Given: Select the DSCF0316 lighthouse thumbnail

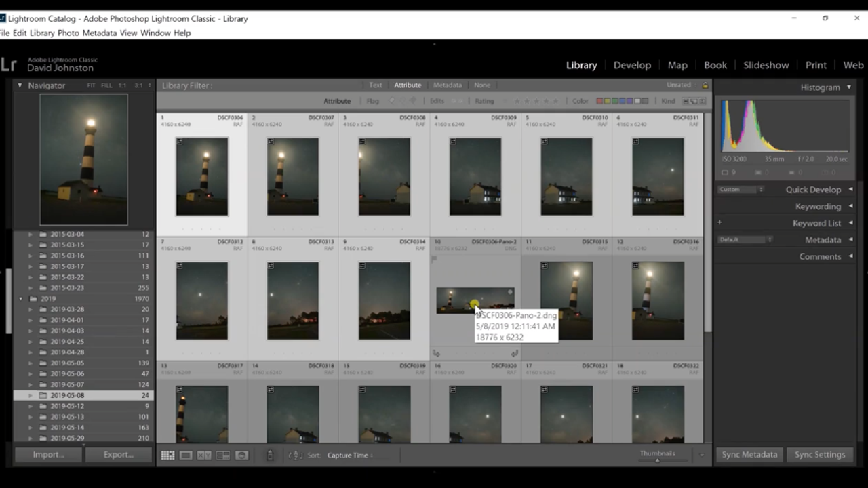Looking at the screenshot, I should tap(658, 301).
